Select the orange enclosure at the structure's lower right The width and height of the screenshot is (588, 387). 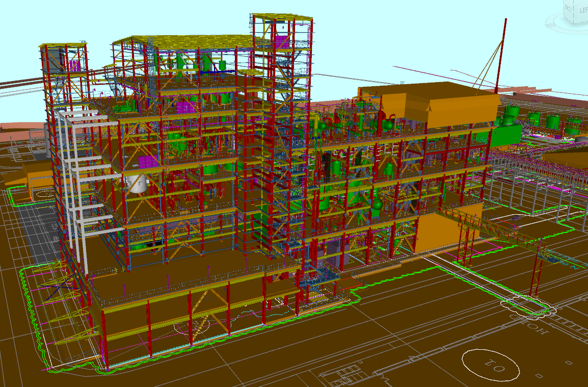point(448,228)
